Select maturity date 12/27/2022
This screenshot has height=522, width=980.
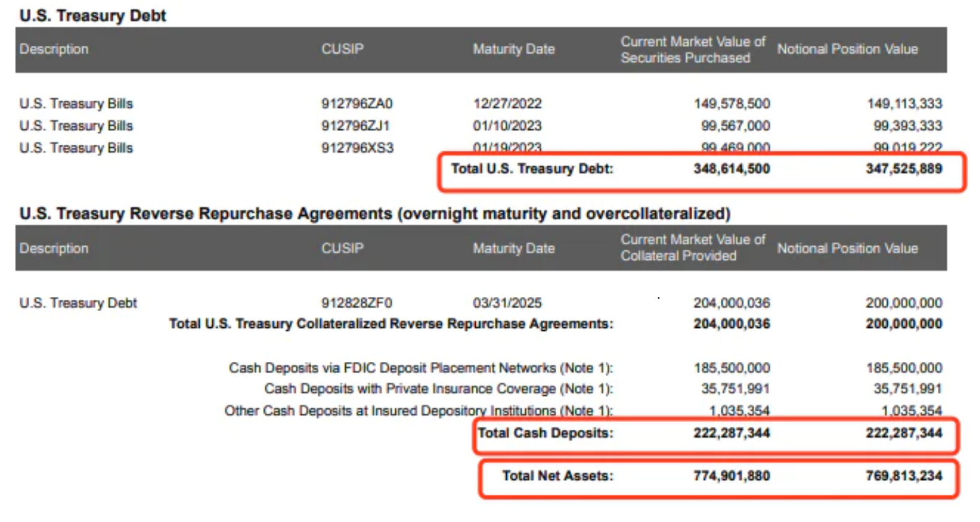[x=507, y=103]
